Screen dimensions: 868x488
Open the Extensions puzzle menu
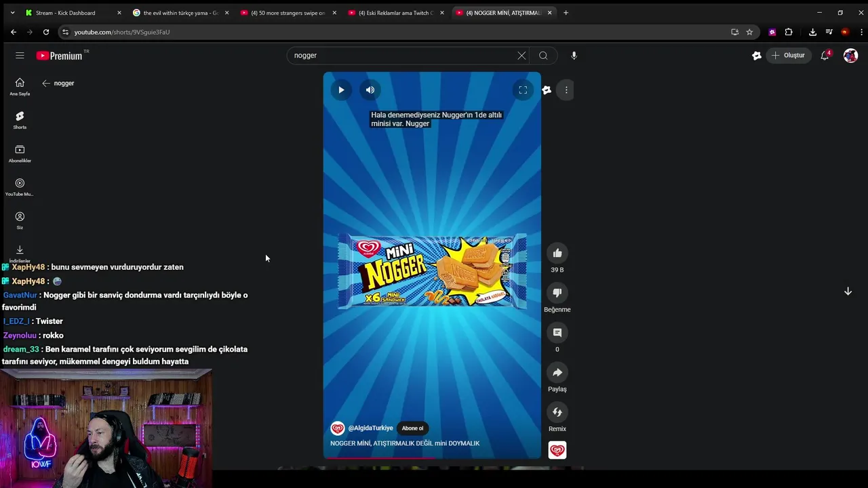pyautogui.click(x=789, y=32)
